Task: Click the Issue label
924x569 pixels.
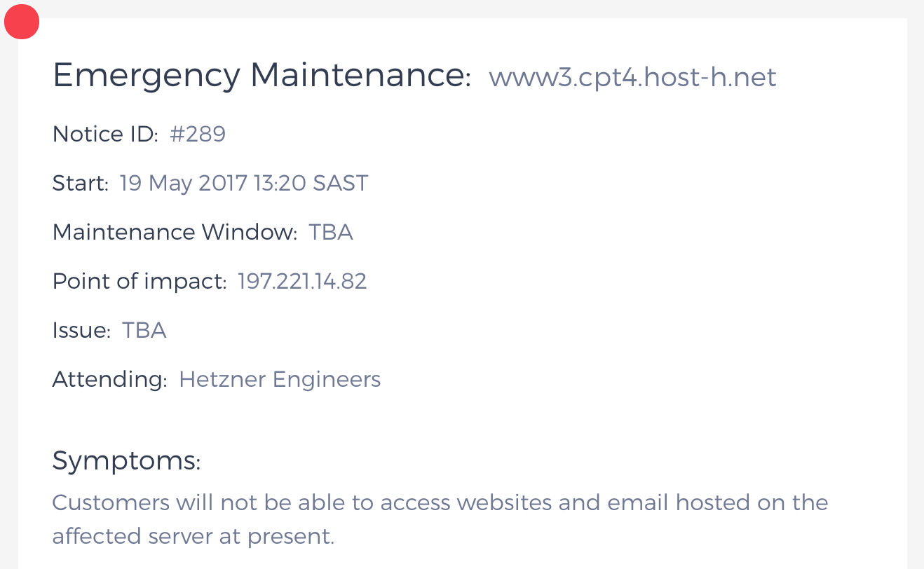Action: (x=81, y=330)
